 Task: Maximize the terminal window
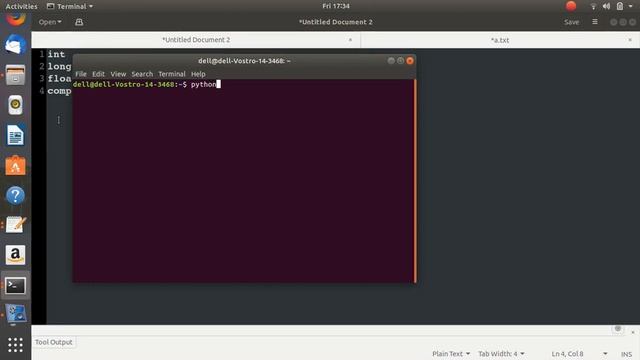400,61
